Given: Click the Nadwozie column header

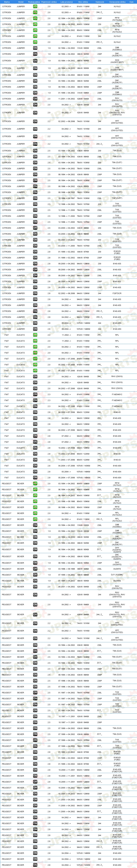Looking at the screenshot, I should 100,2.
